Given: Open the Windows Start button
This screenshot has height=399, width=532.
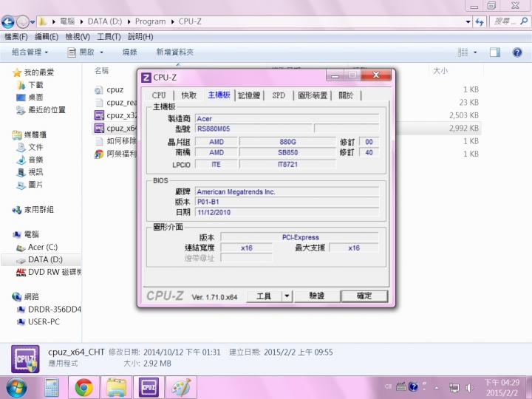Looking at the screenshot, I should click(x=16, y=387).
